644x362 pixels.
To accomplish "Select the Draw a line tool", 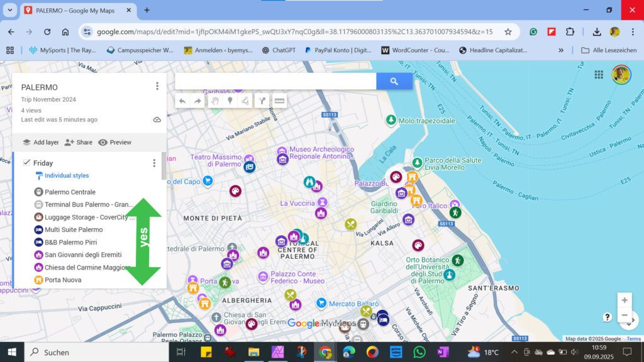I will click(245, 101).
